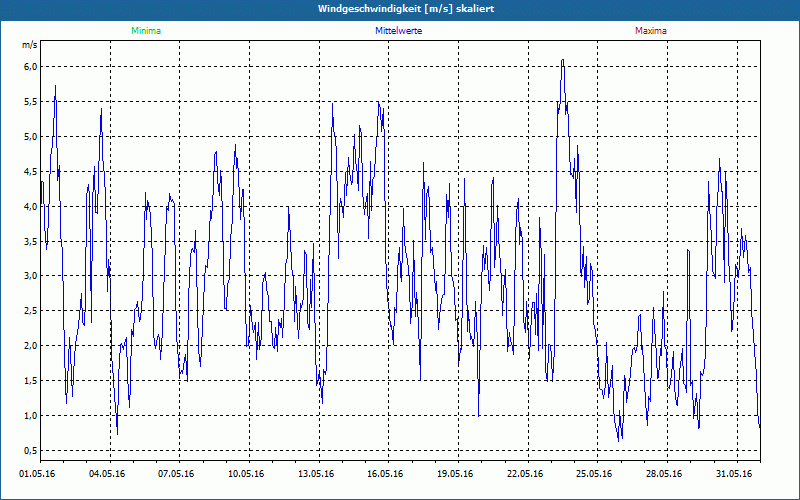Click the 01.05.16 date label
Viewport: 800px width, 500px height.
(x=37, y=474)
